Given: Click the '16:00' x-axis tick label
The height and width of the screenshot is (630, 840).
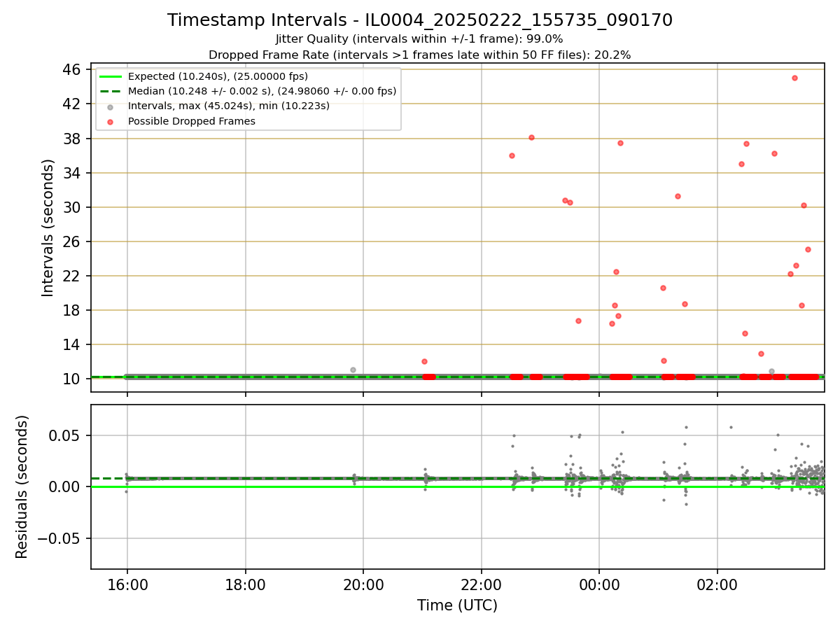Looking at the screenshot, I should (x=127, y=585).
